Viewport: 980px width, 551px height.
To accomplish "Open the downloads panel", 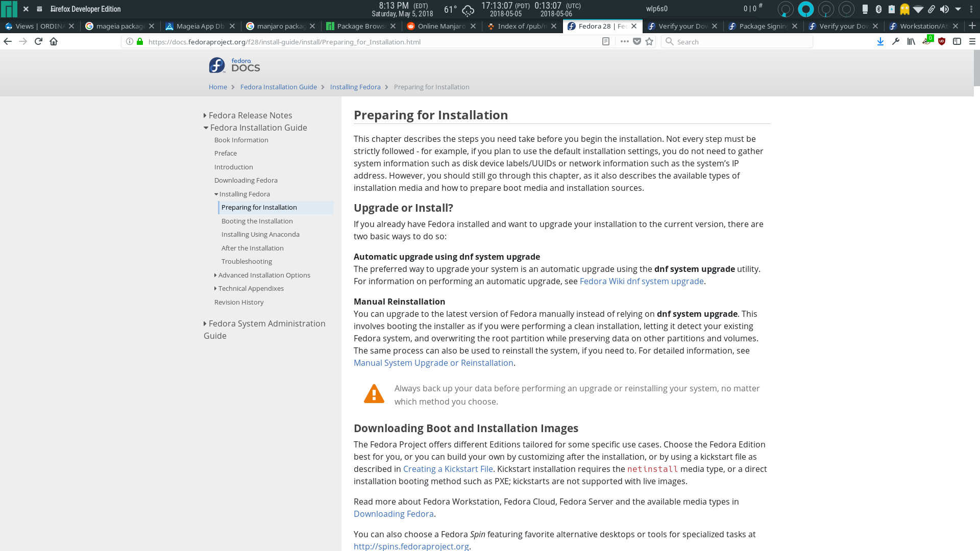I will coord(880,41).
